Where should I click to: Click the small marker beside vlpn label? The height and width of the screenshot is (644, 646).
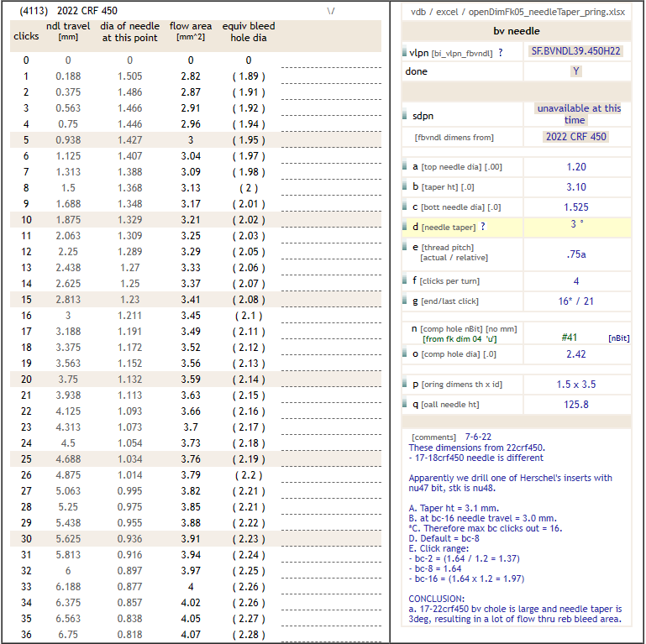[406, 53]
